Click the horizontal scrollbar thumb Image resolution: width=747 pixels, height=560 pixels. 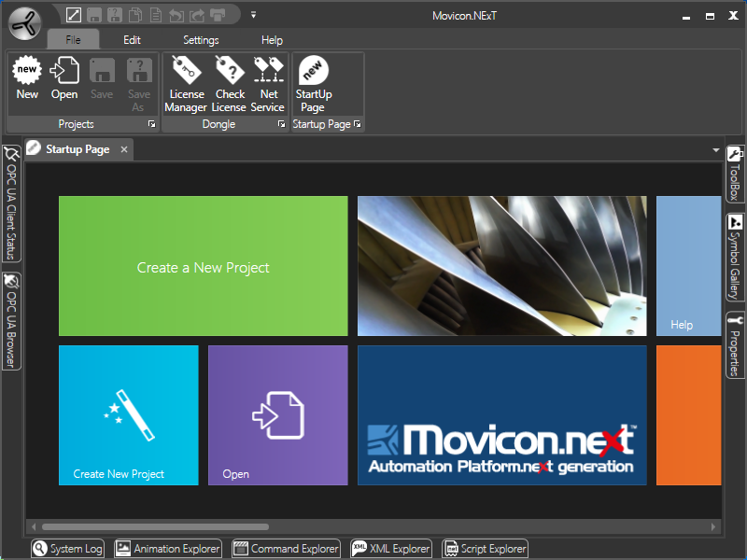click(x=155, y=526)
